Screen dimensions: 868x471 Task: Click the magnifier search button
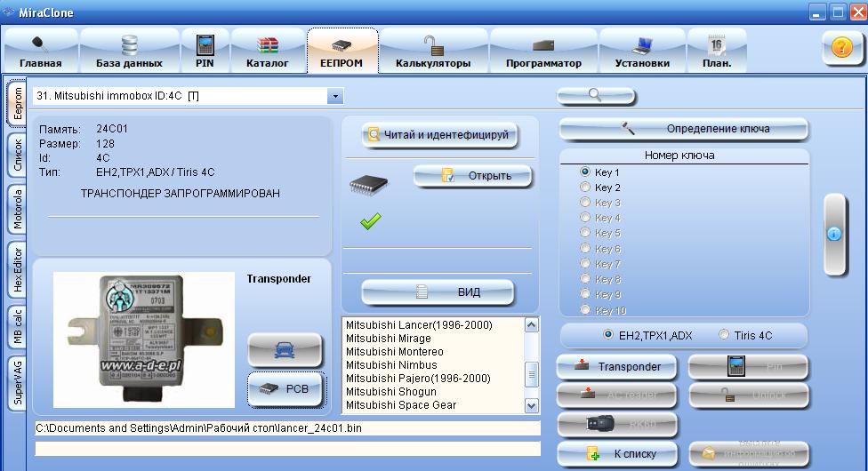[x=596, y=96]
